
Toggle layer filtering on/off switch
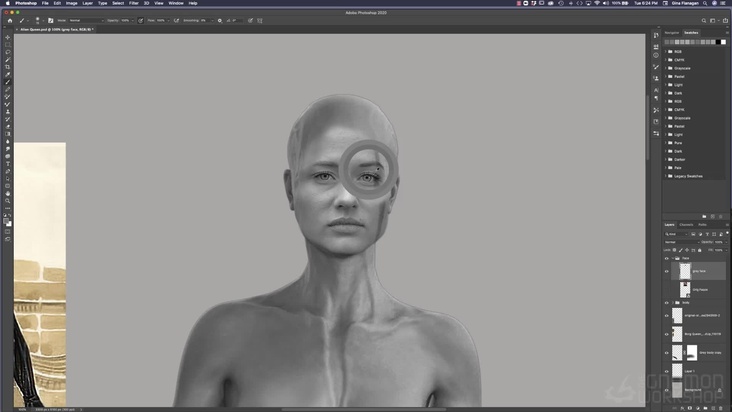pyautogui.click(x=727, y=233)
